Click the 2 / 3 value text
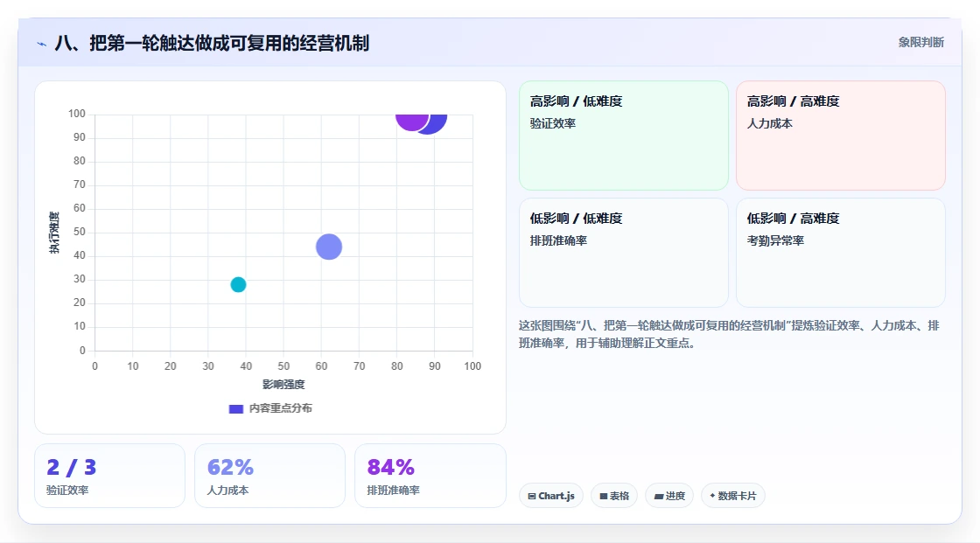 (x=71, y=467)
